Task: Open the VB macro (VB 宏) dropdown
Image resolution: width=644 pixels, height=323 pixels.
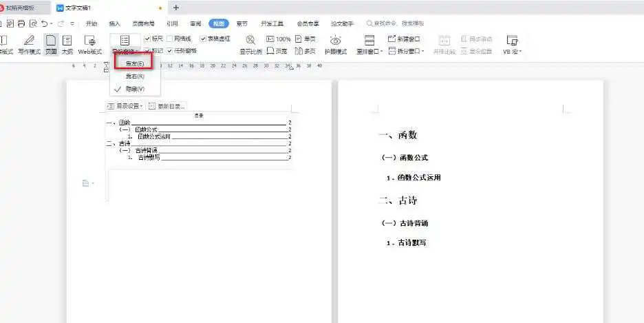Action: 512,45
